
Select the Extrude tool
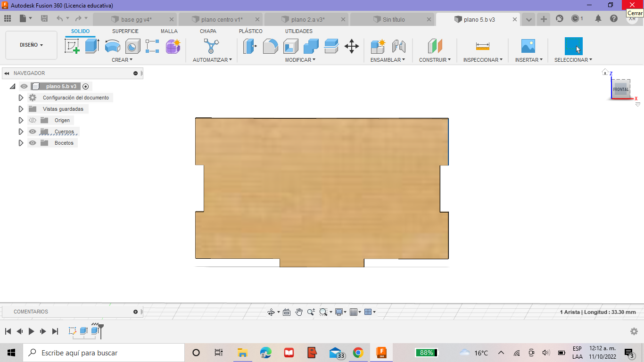tap(92, 46)
